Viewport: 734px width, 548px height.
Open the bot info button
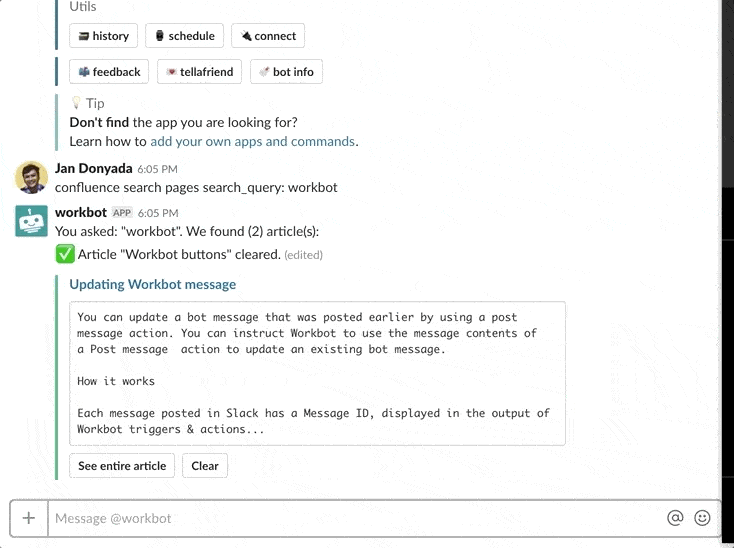286,72
